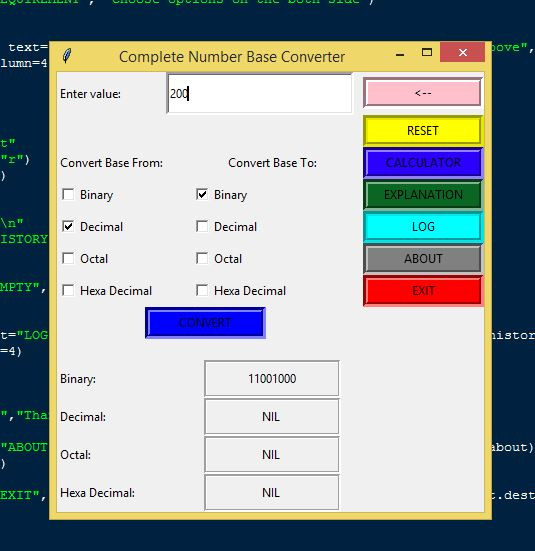Check Octal under Convert Base From
535x551 pixels.
[x=68, y=258]
